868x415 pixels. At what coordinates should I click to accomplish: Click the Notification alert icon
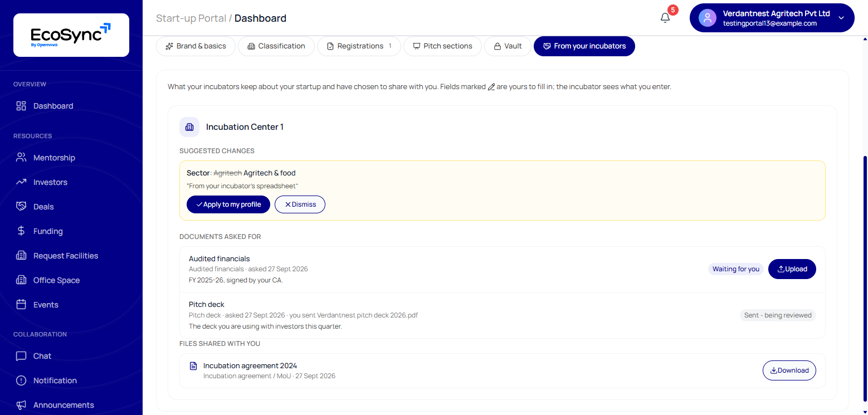coord(21,380)
